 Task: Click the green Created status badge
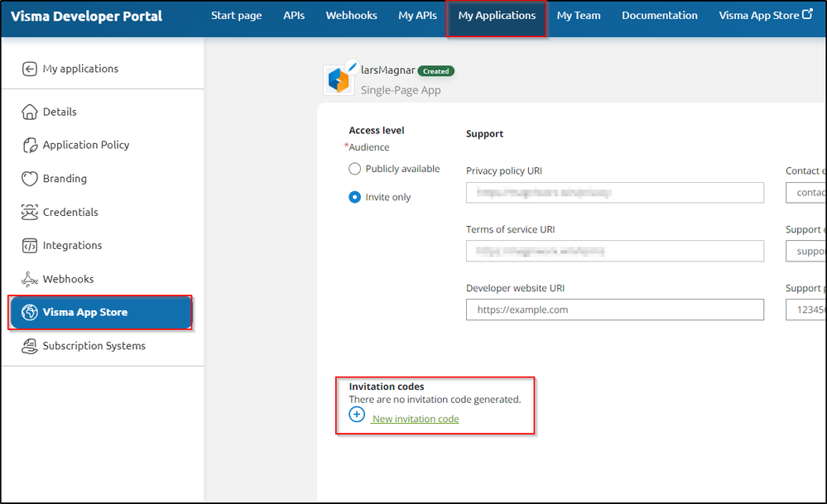tap(435, 71)
